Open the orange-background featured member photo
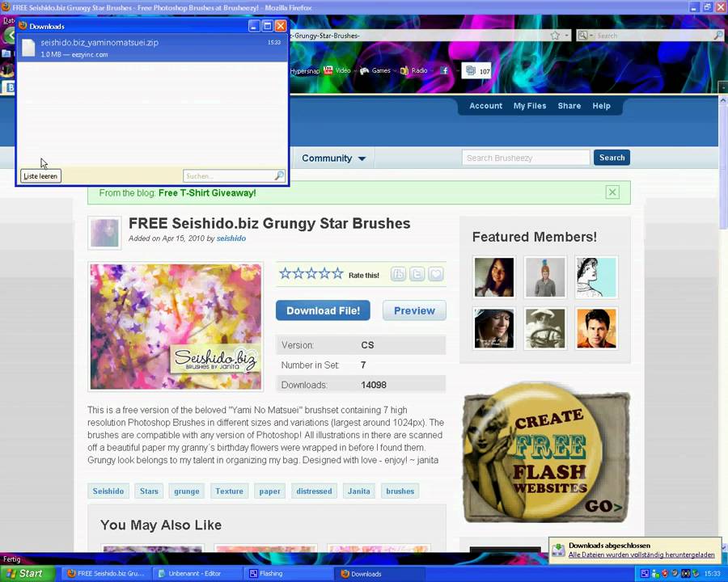This screenshot has width=728, height=582. pos(596,329)
